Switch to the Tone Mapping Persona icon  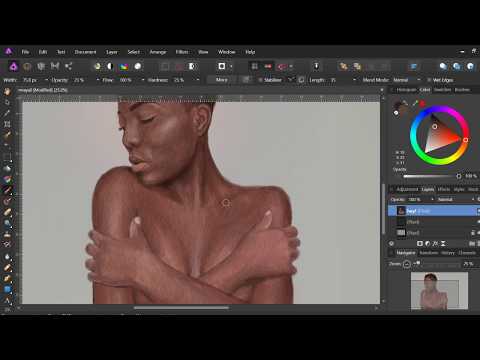[x=55, y=66]
